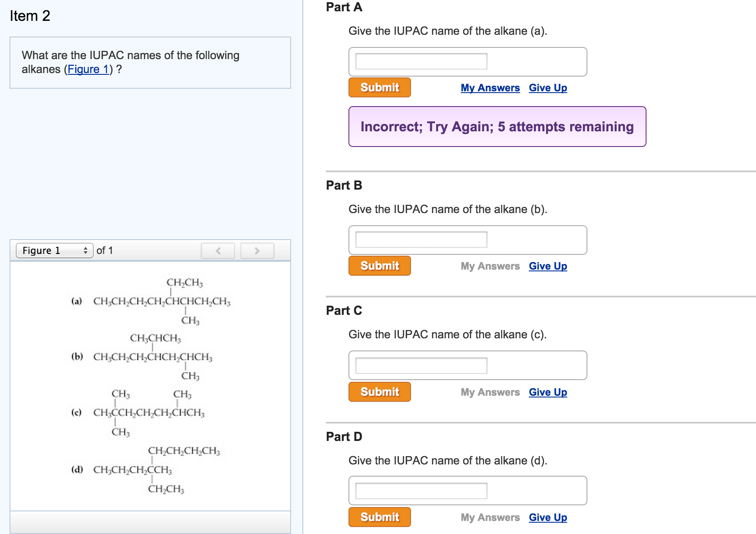Give up on Part B
The image size is (756, 534).
[x=548, y=266]
